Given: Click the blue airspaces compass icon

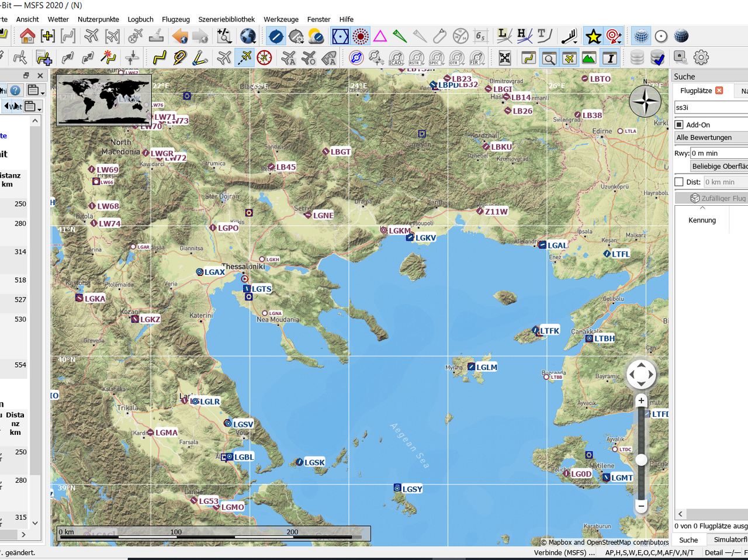Looking at the screenshot, I should (356, 57).
